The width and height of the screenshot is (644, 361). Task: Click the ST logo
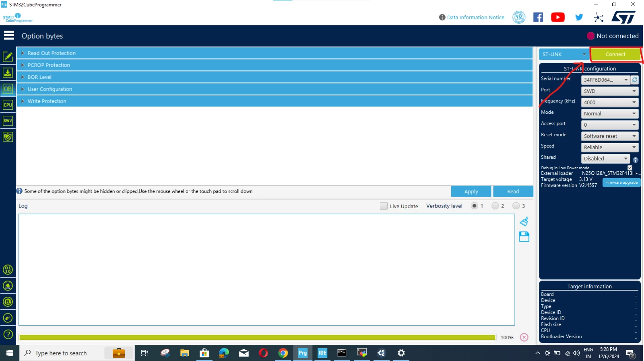pos(623,17)
